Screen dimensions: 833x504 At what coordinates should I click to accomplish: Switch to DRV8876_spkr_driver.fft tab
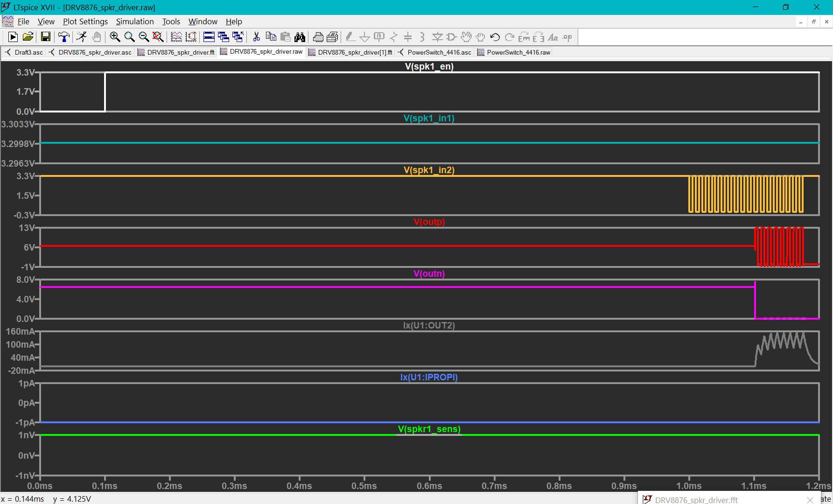click(x=176, y=52)
